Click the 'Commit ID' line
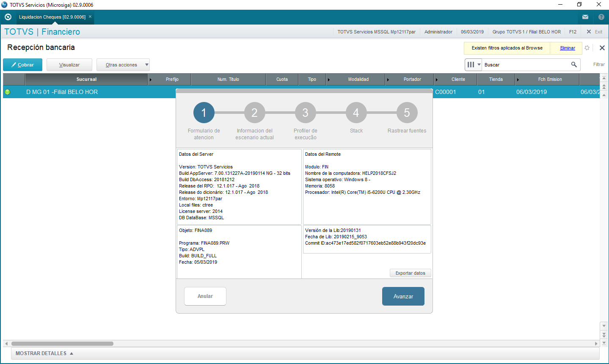Screen dimensions: 609x364 coord(365,243)
